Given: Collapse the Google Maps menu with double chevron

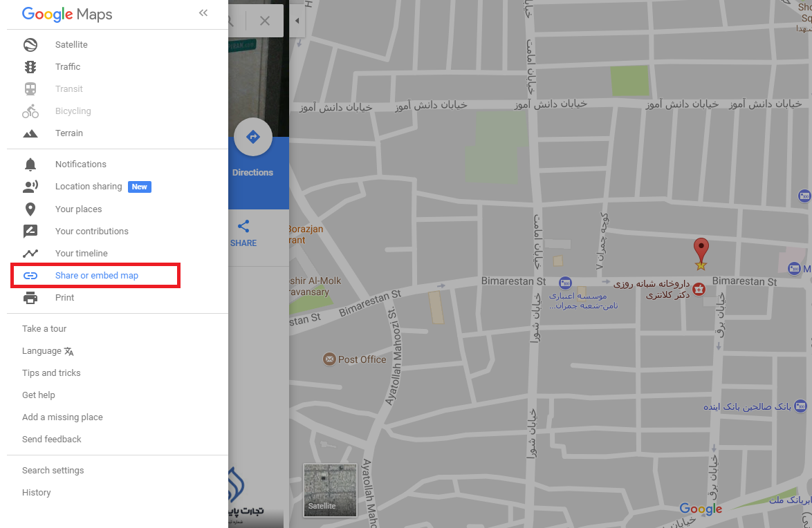Looking at the screenshot, I should 203,13.
